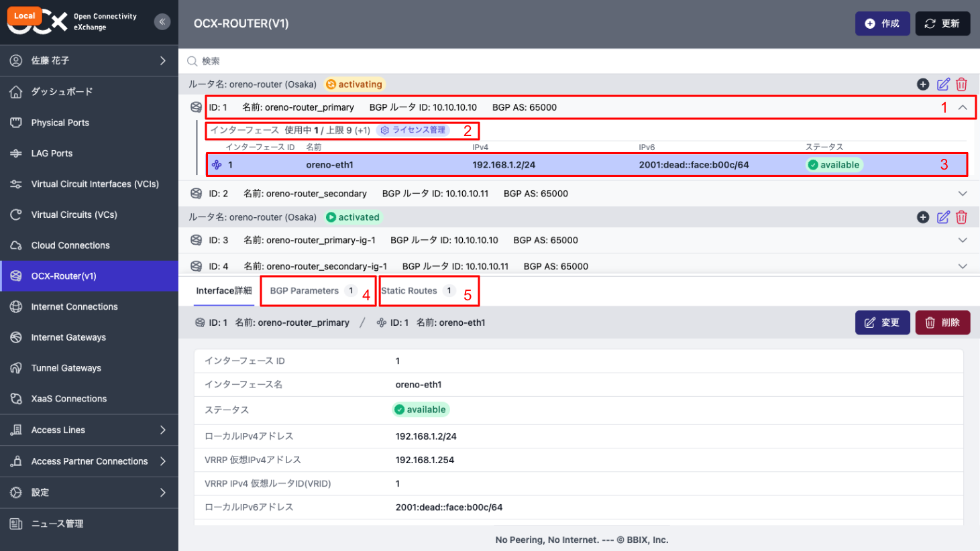
Task: Edit the activated oreno-router with the pencil icon
Action: pos(943,217)
